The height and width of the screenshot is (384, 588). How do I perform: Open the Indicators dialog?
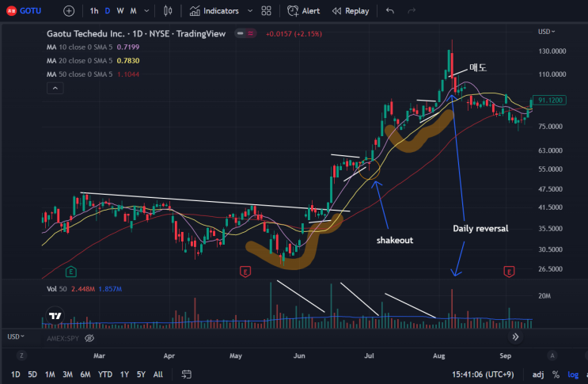click(214, 11)
